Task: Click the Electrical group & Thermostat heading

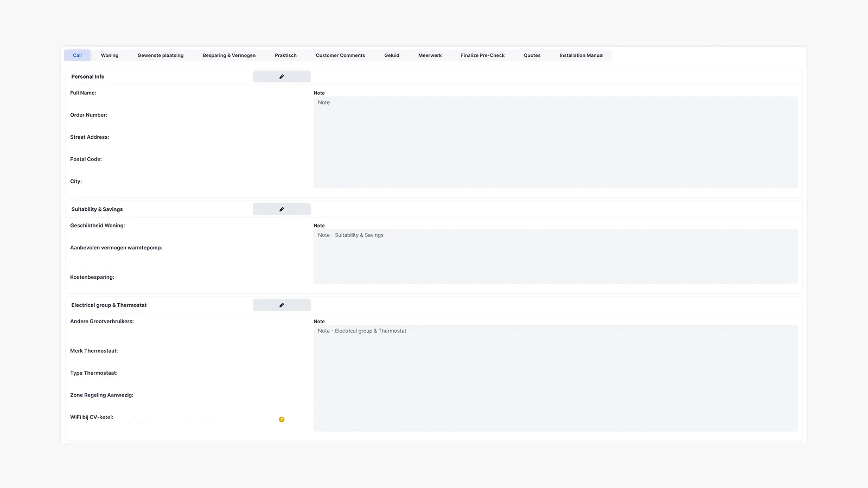Action: [x=109, y=305]
